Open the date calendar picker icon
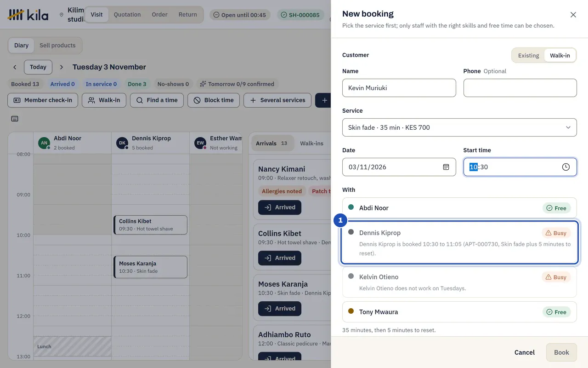588x368 pixels. point(446,167)
